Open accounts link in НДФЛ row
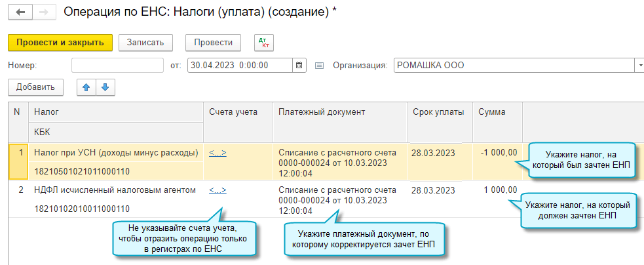 point(218,190)
